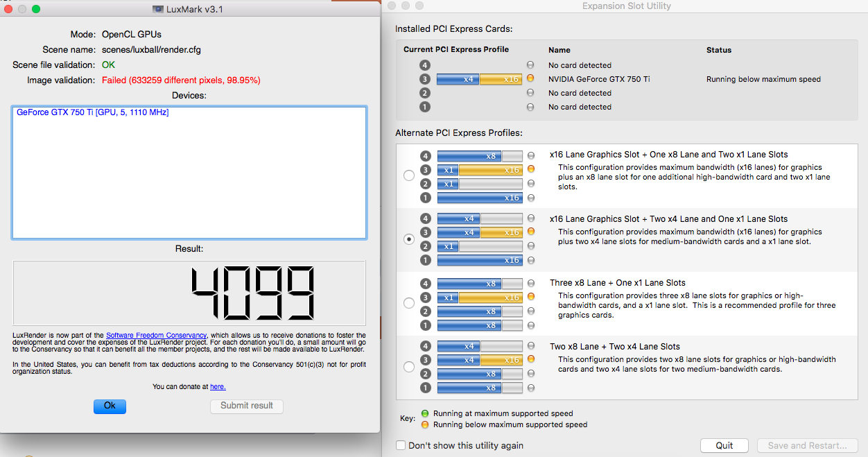Select the x16 Graphics + Two x4 and One x1 profile radio
This screenshot has width=868, height=457.
(x=409, y=239)
